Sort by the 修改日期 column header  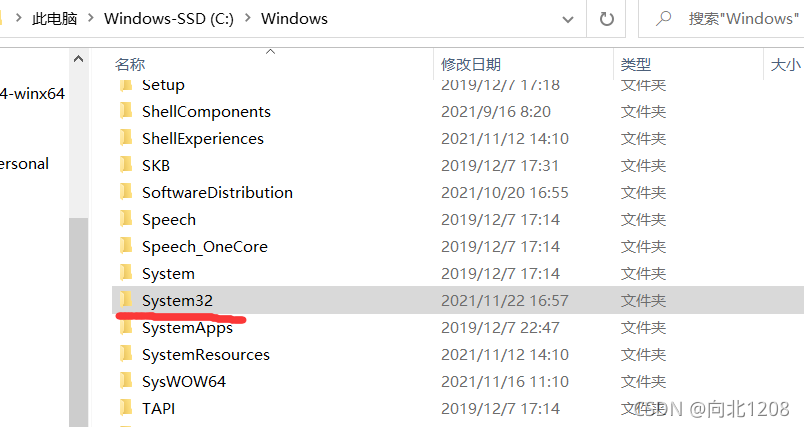[x=471, y=65]
